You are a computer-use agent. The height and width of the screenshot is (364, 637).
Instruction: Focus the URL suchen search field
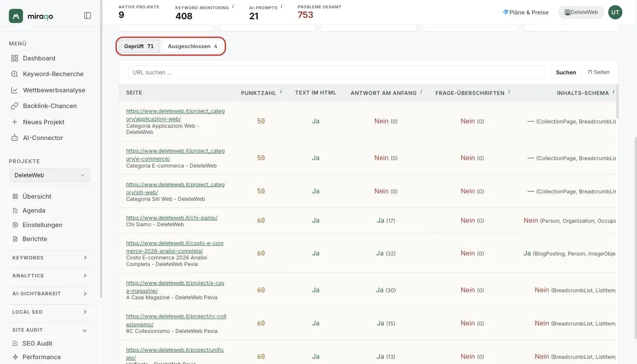(336, 72)
